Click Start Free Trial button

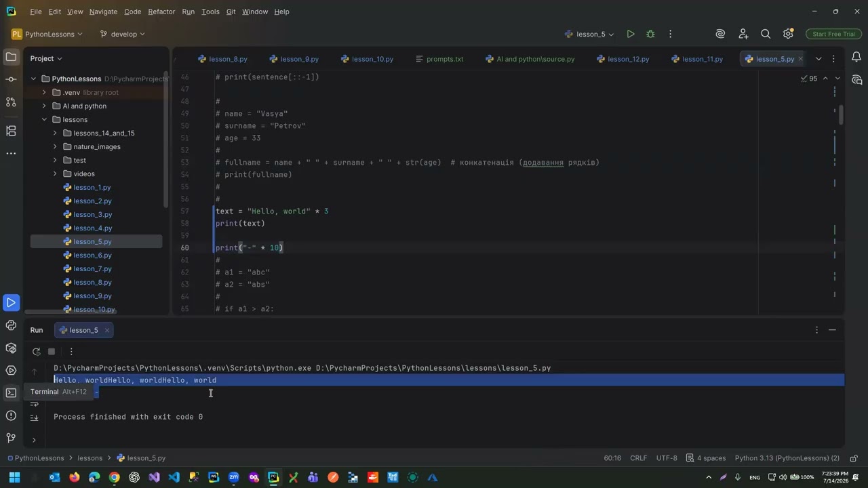click(833, 34)
